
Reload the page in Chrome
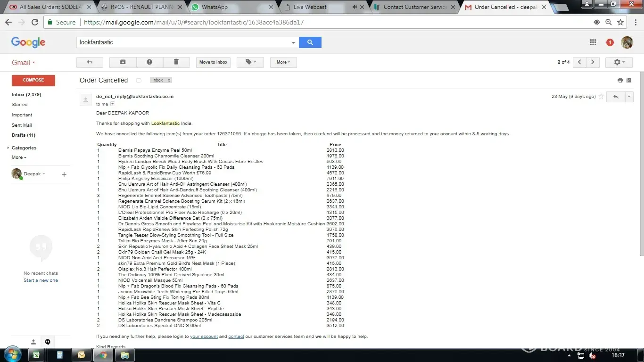35,22
